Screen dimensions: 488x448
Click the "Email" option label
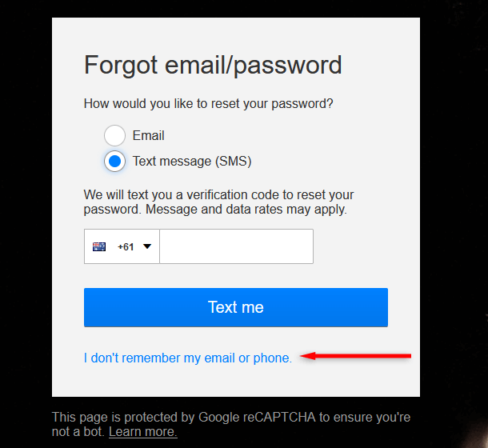coord(149,136)
